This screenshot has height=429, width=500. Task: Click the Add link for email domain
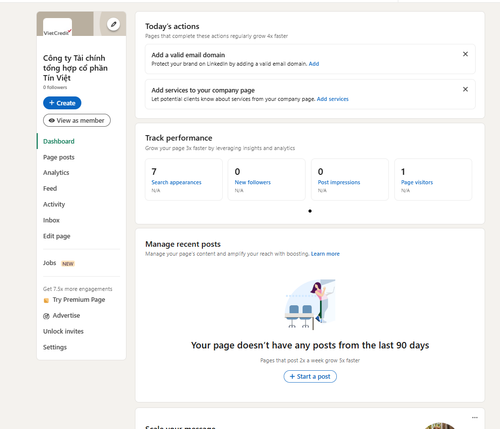click(314, 64)
